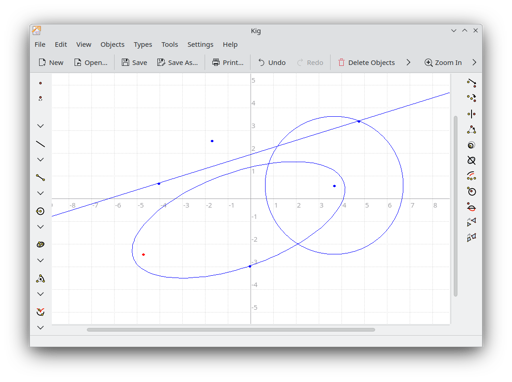Screen dimensions: 512x382
Task: Click the Open... toolbar button
Action: [x=91, y=62]
